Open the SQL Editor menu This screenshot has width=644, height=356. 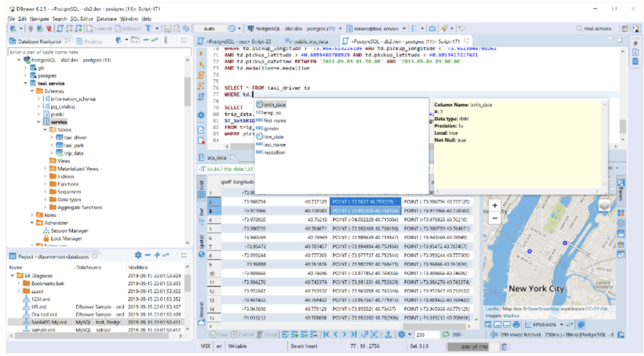(81, 19)
